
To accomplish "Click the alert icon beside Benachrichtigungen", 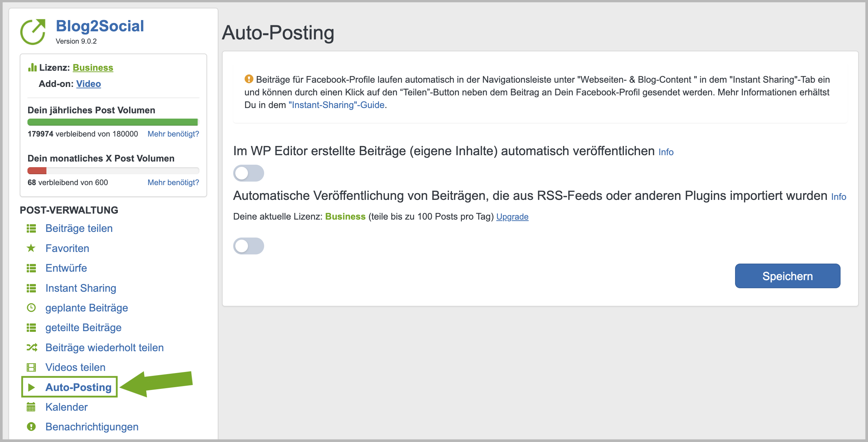I will [31, 427].
